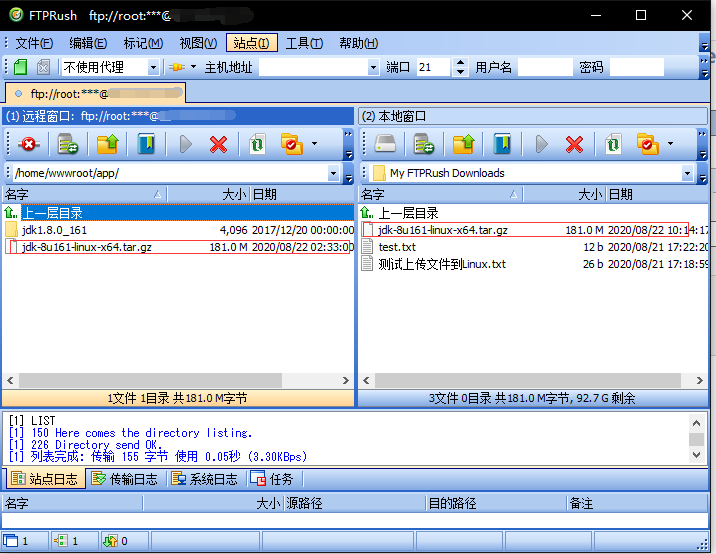Click the local pane parent folder up icon

point(463,144)
